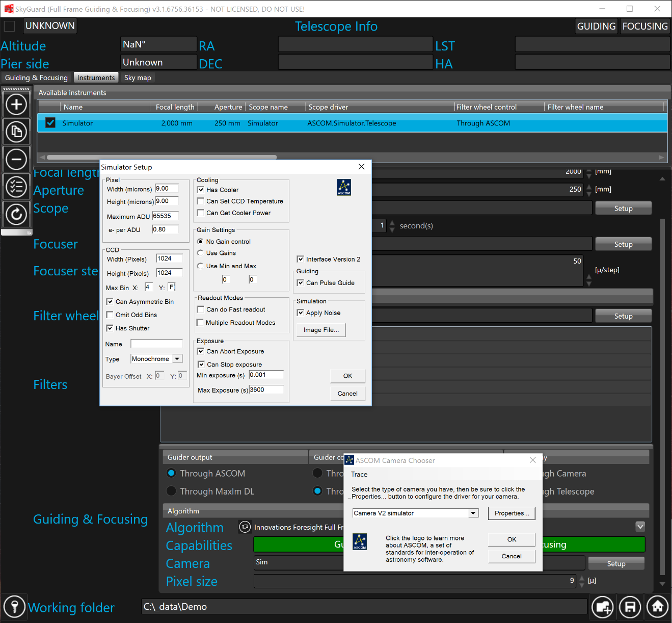Close the Simulator Setup dialog
The height and width of the screenshot is (623, 672).
[361, 167]
